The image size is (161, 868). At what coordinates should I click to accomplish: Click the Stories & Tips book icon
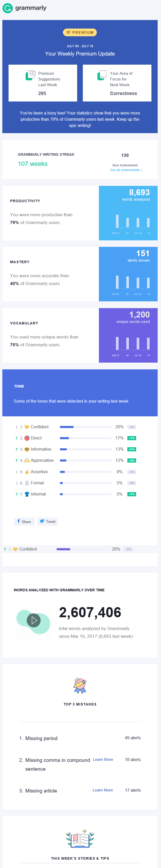pos(80,838)
